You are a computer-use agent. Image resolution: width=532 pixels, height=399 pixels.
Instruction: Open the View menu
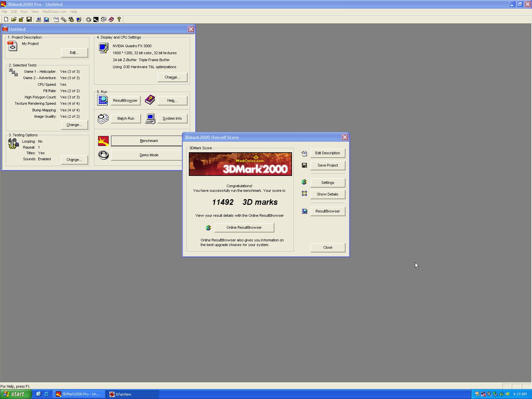(35, 12)
